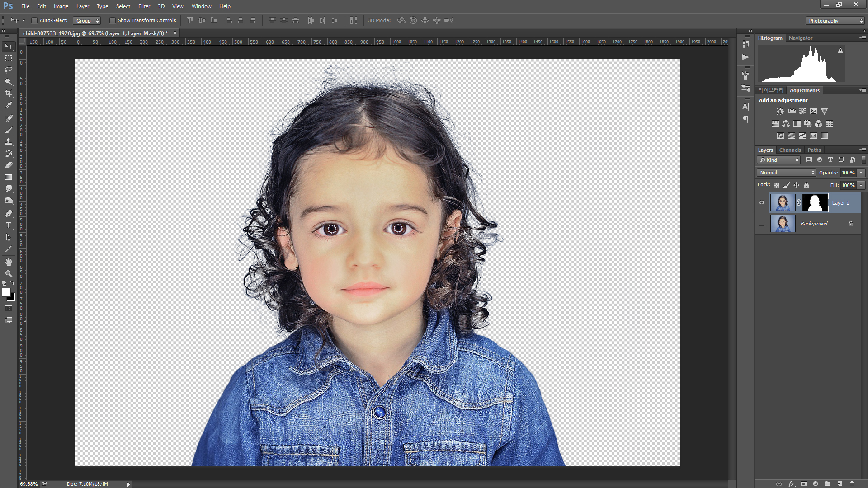
Task: Check Show Transform Controls
Action: point(113,20)
